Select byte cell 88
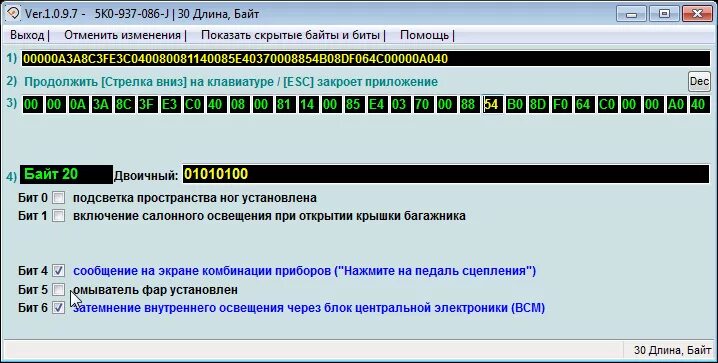This screenshot has width=718, height=363. pos(468,104)
